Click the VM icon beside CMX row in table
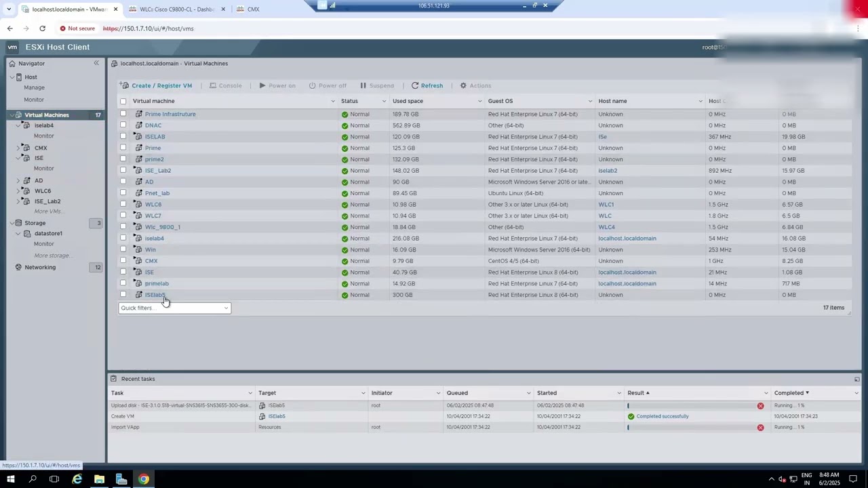 pos(138,261)
